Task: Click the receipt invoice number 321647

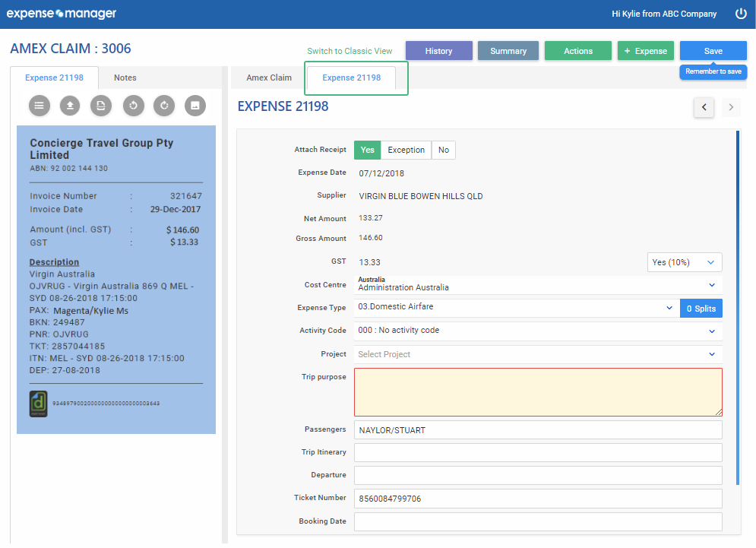Action: (x=185, y=196)
